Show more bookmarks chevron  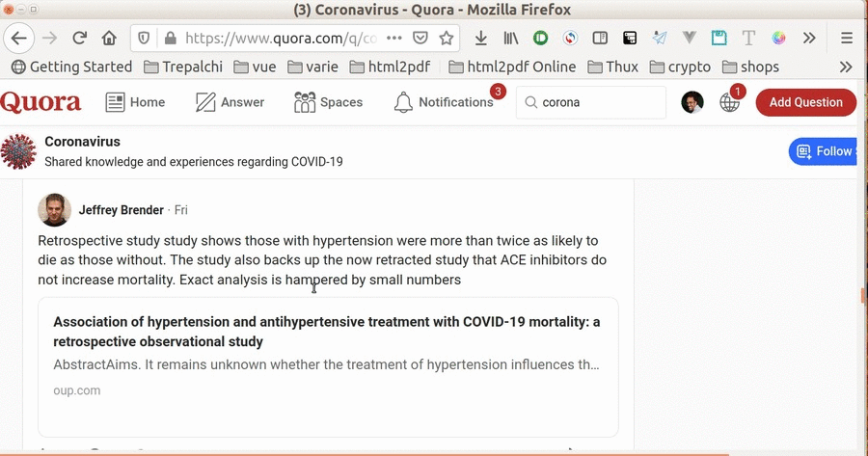[x=845, y=67]
